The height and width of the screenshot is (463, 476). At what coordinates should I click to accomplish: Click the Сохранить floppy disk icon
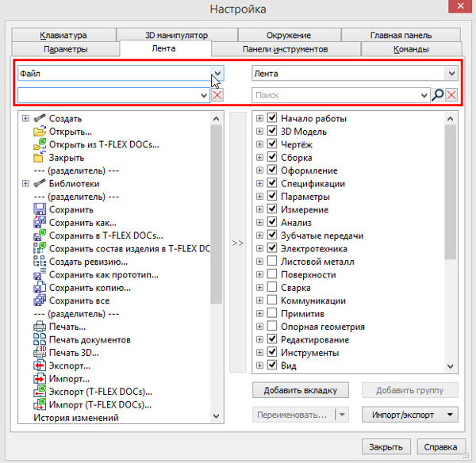coord(40,209)
